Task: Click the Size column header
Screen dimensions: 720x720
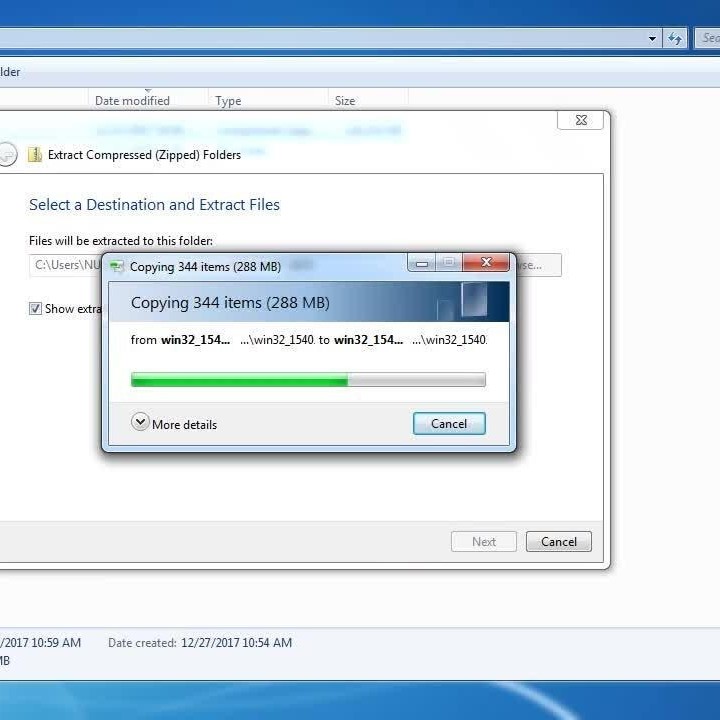Action: pyautogui.click(x=345, y=101)
